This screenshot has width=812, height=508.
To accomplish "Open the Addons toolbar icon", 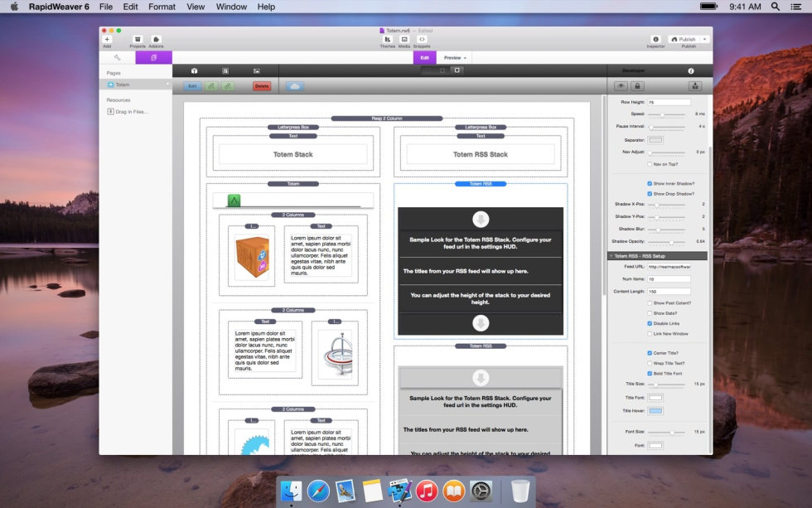I will point(156,39).
